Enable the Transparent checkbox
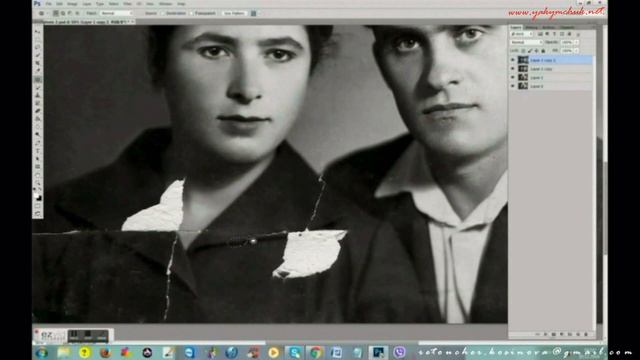This screenshot has width=640, height=360. click(x=202, y=13)
